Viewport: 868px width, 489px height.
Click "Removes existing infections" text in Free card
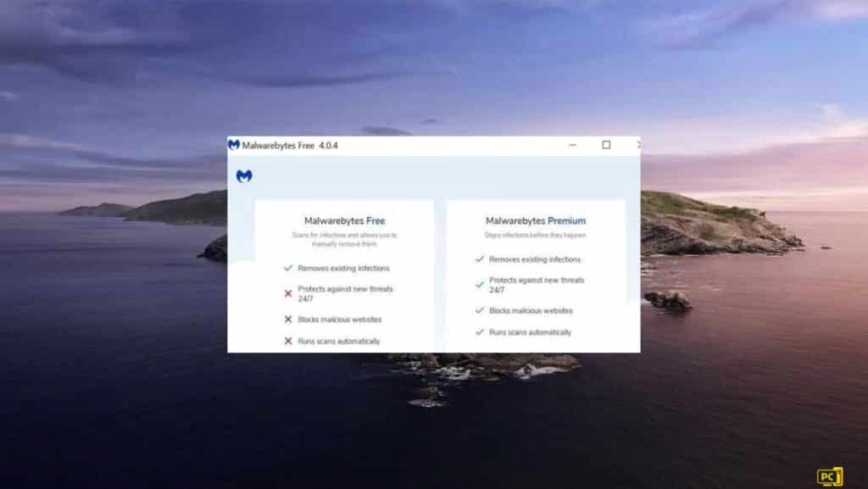tap(344, 269)
